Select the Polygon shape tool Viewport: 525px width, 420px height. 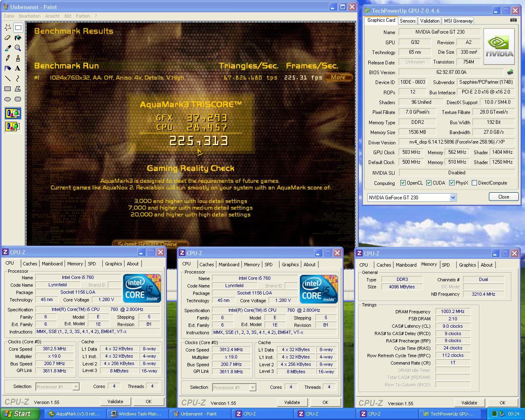click(x=18, y=89)
